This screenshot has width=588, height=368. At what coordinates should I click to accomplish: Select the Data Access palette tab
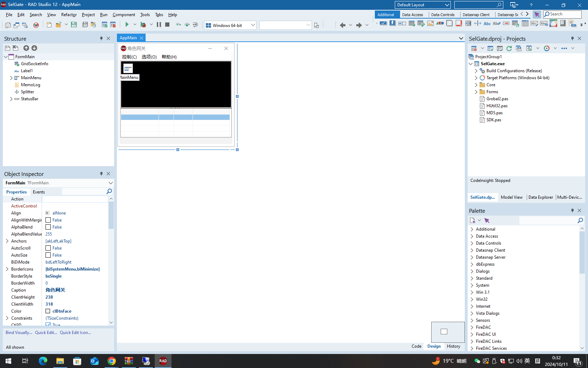tap(412, 15)
